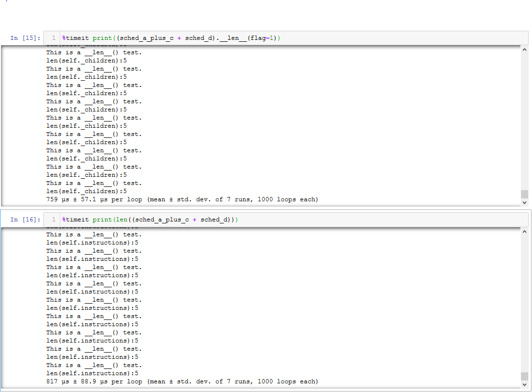The width and height of the screenshot is (532, 392).
Task: Click the up arrow on first output scrollbar
Action: (525, 49)
